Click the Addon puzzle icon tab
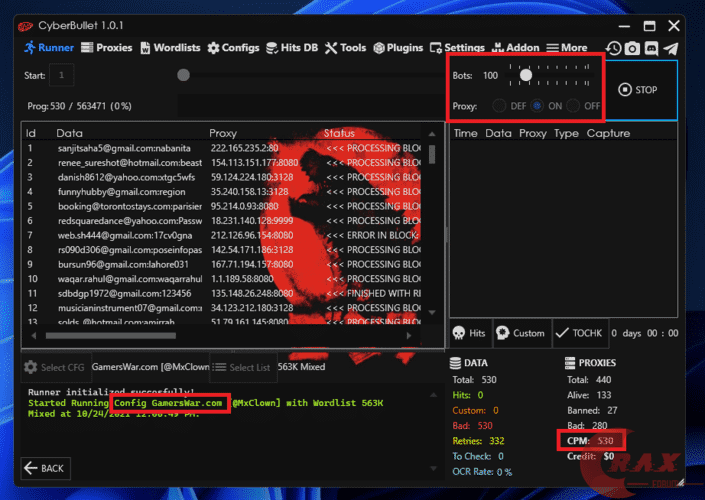The width and height of the screenshot is (705, 500). (x=515, y=48)
